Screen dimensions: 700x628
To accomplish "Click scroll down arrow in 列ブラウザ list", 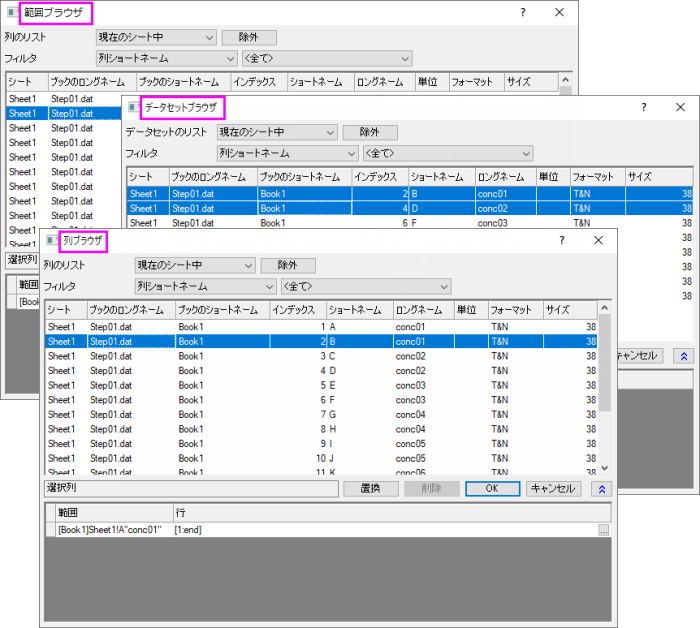I will pyautogui.click(x=604, y=468).
